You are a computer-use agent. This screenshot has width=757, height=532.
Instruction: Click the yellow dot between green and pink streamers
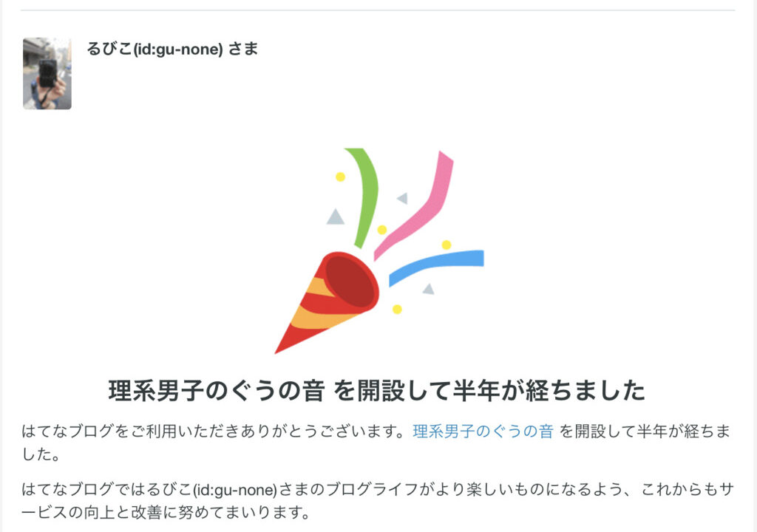pyautogui.click(x=382, y=230)
